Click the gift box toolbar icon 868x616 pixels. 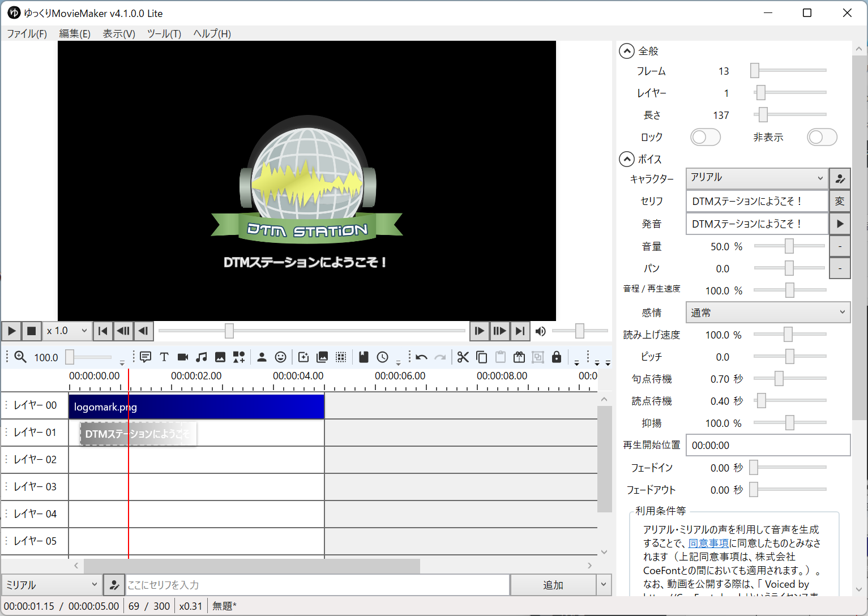[519, 357]
